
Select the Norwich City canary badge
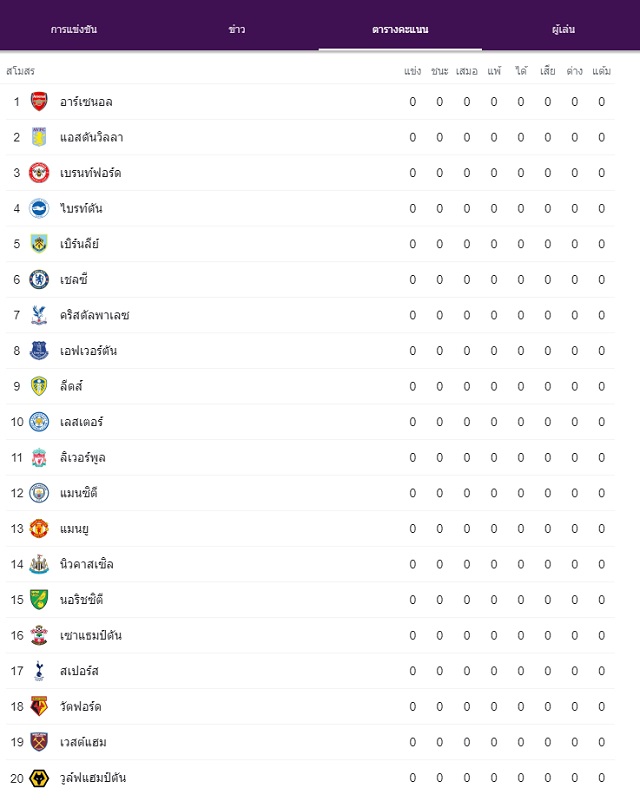39,600
